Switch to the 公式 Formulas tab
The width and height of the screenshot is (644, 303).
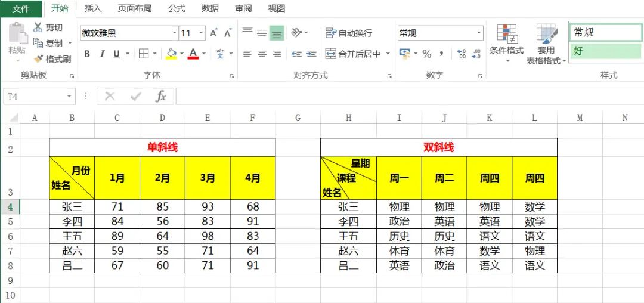click(177, 8)
